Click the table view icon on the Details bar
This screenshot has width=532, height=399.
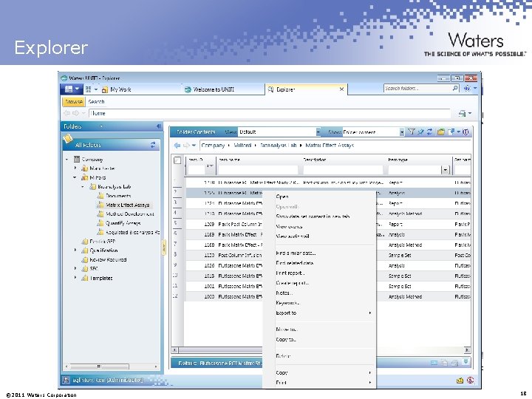click(x=434, y=363)
